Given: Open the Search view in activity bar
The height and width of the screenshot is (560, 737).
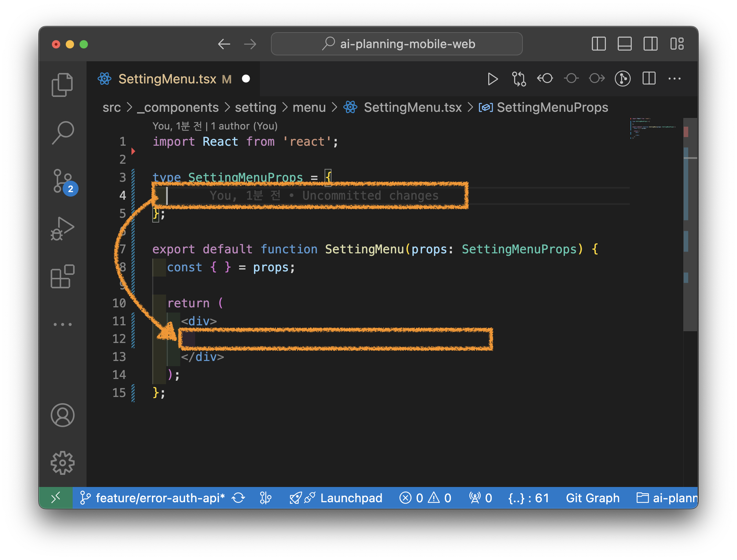Looking at the screenshot, I should coord(62,133).
